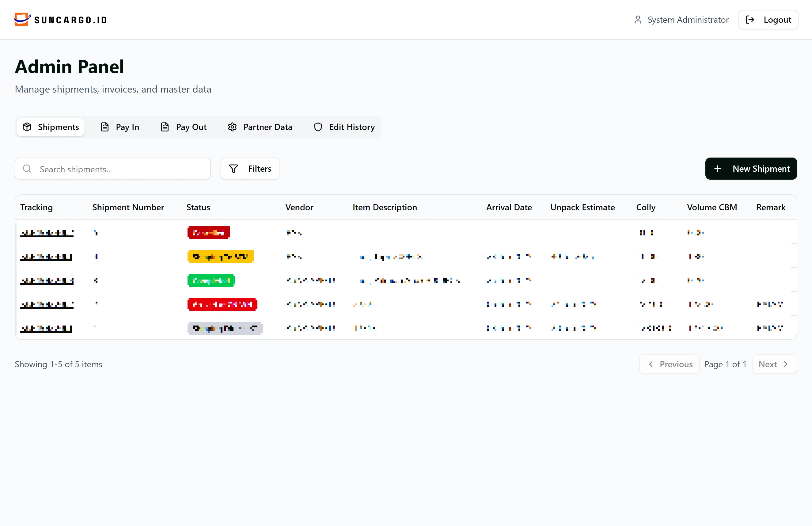Click the gray status badge
The width and height of the screenshot is (812, 526).
click(x=225, y=328)
